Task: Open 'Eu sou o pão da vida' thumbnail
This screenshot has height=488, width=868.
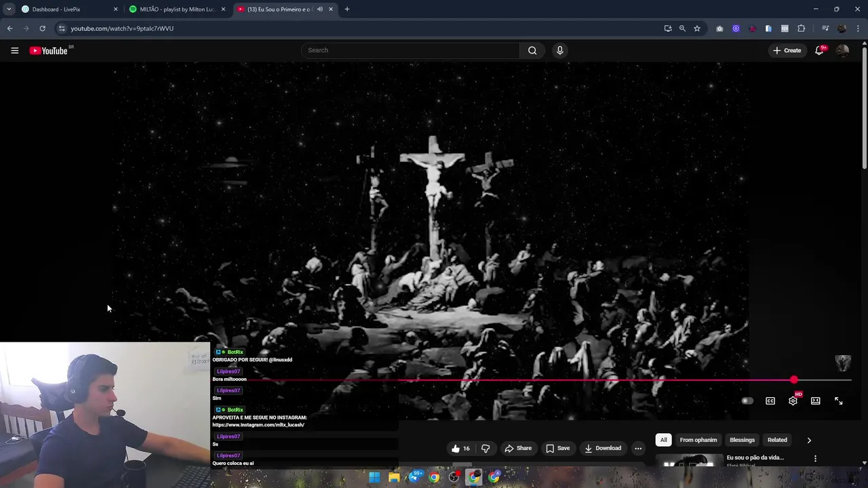Action: [x=688, y=461]
